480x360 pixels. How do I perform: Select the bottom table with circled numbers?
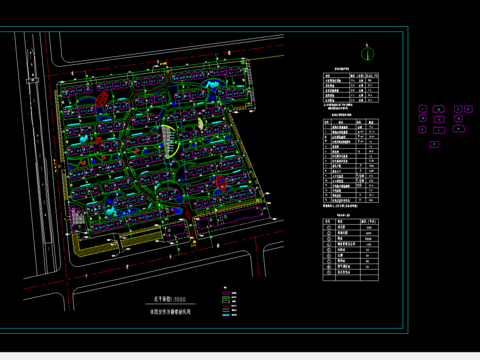click(x=351, y=250)
